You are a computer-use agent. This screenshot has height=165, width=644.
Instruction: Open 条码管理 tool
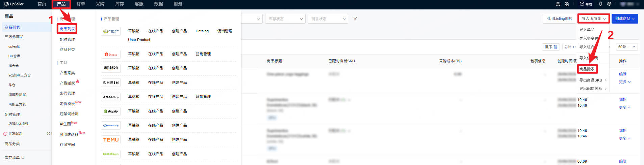[67, 93]
